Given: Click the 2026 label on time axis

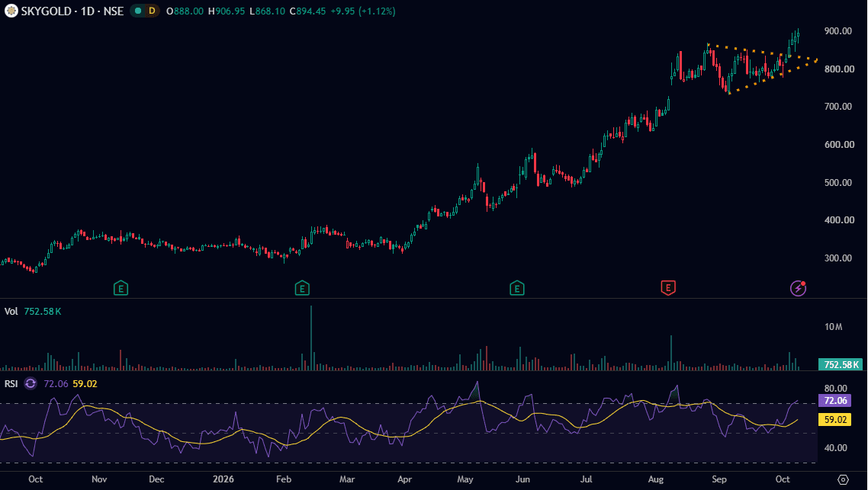Looking at the screenshot, I should click(x=223, y=479).
